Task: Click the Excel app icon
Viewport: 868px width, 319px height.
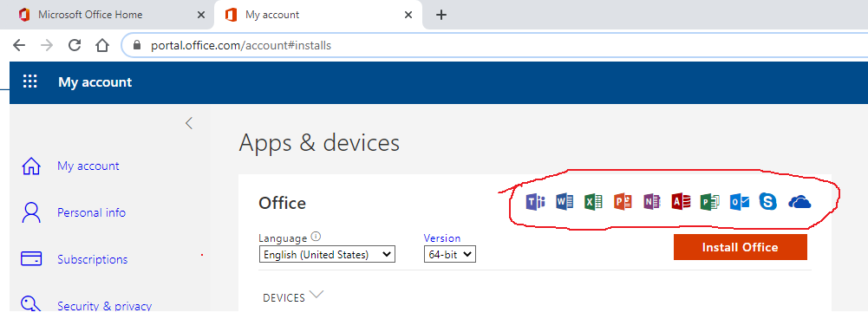Action: (x=593, y=202)
